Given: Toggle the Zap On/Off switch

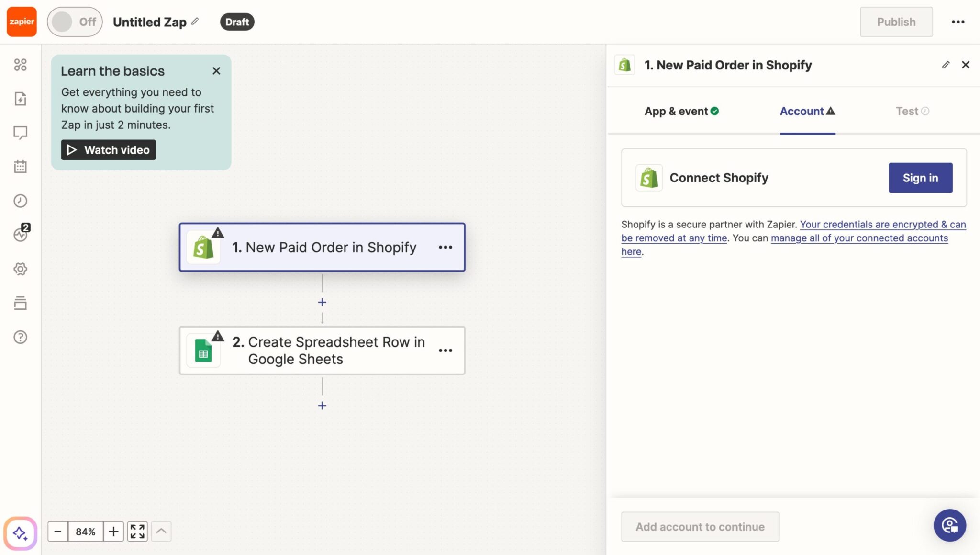Looking at the screenshot, I should point(74,22).
